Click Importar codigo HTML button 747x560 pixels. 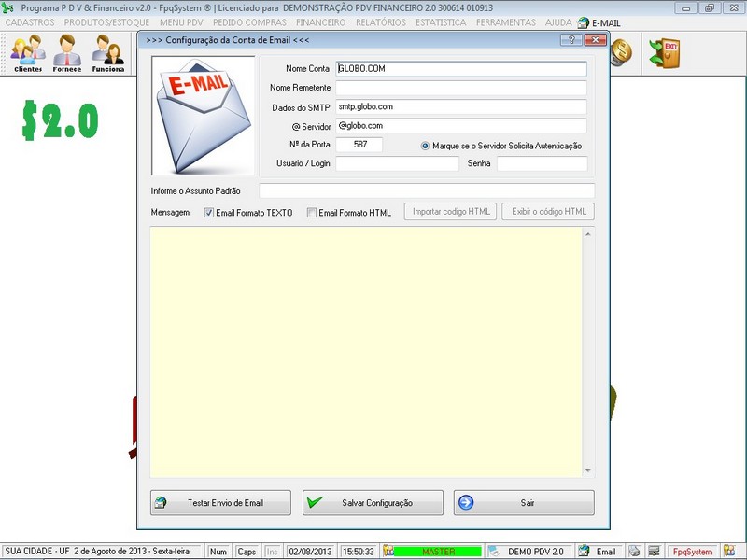point(451,212)
